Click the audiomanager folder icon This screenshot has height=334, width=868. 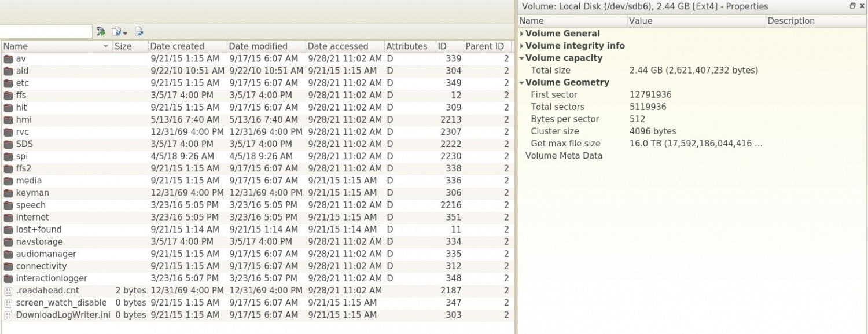pyautogui.click(x=8, y=254)
